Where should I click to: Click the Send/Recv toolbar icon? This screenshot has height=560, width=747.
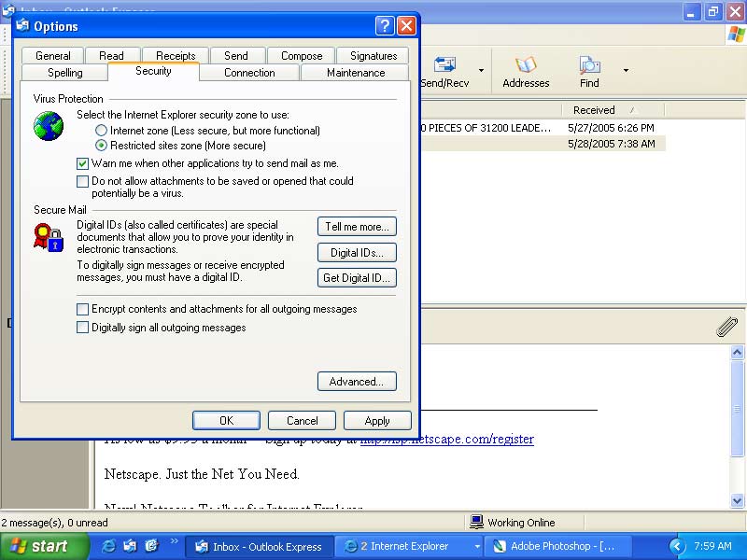(445, 65)
